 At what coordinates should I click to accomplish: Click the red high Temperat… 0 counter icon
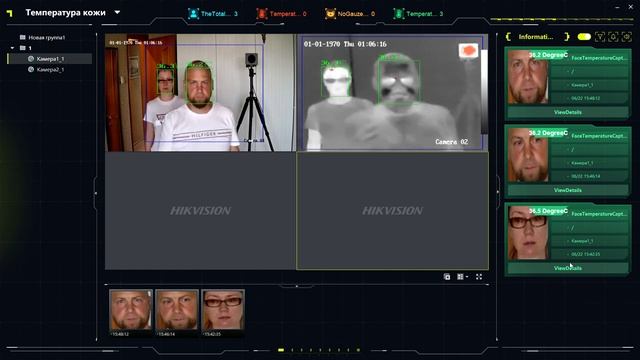click(x=262, y=13)
